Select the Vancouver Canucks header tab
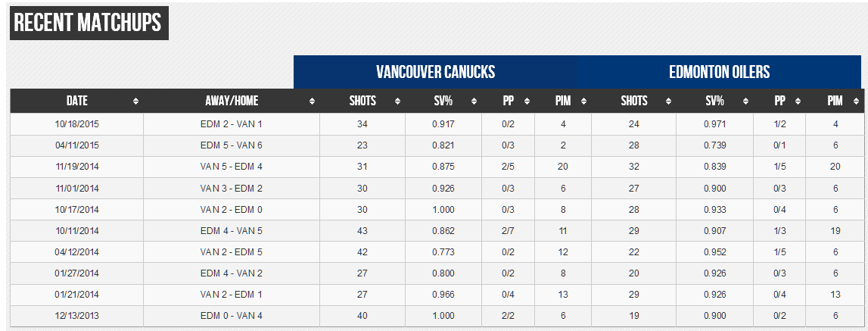The image size is (868, 331). [435, 72]
